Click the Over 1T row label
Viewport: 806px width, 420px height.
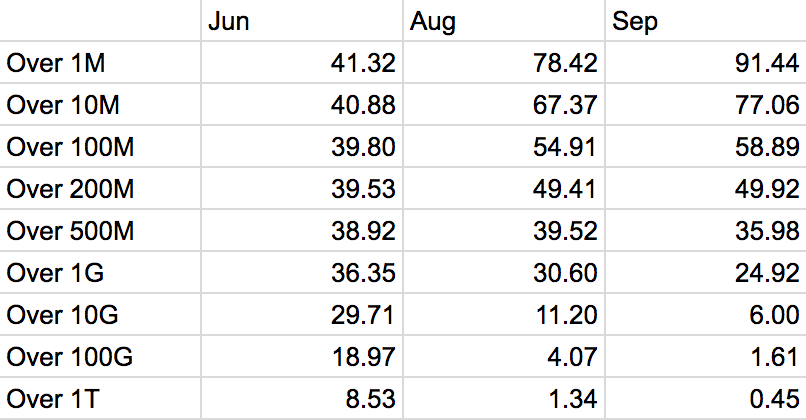[x=100, y=398]
